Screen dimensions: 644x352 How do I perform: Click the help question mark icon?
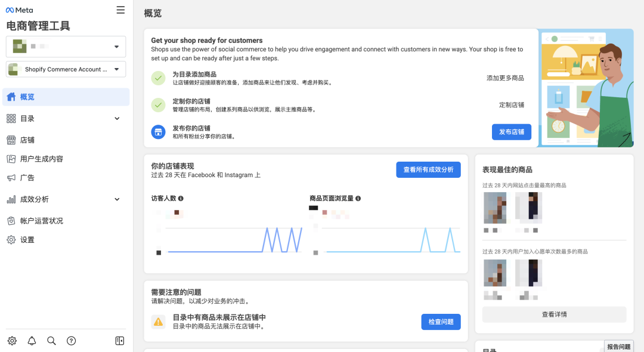71,341
